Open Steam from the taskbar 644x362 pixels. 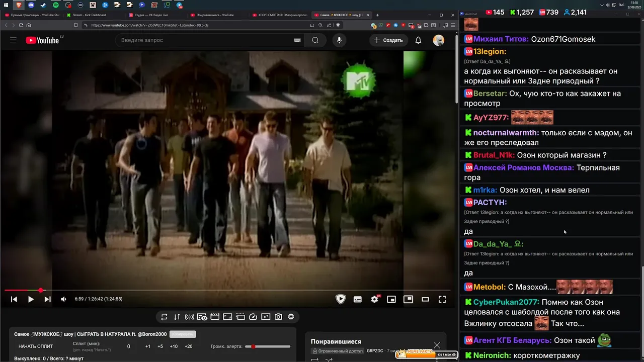coord(43,5)
